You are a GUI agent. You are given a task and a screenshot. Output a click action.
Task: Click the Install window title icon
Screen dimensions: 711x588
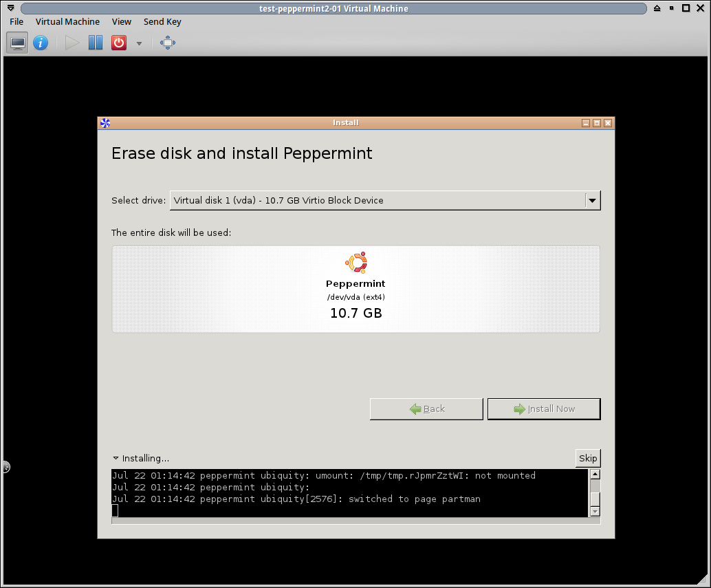click(105, 123)
